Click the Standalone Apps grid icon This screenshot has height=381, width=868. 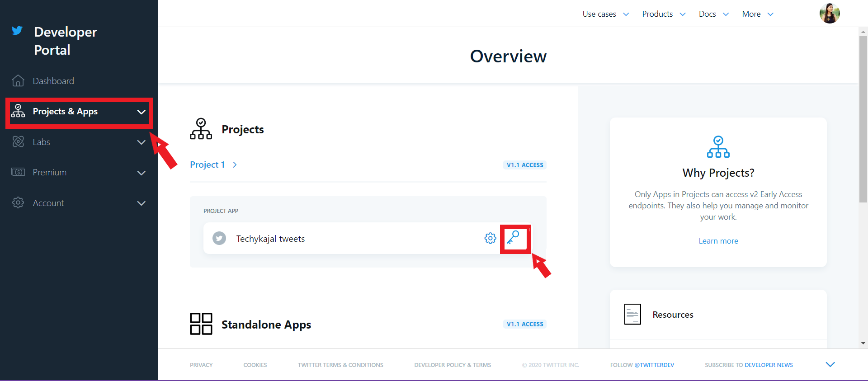pos(201,324)
